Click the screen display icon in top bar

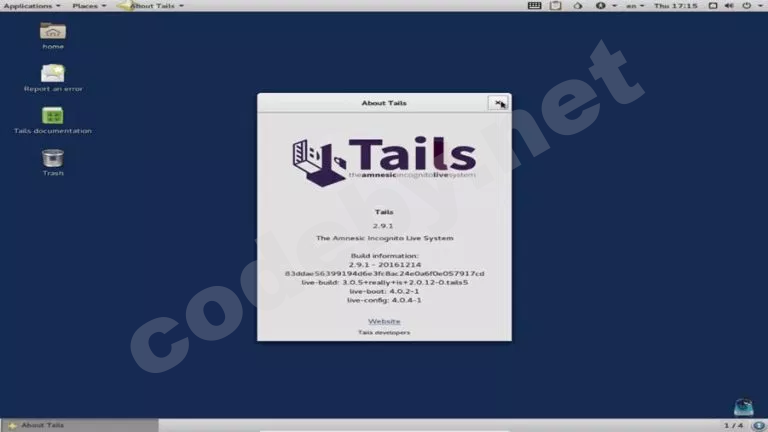713,6
